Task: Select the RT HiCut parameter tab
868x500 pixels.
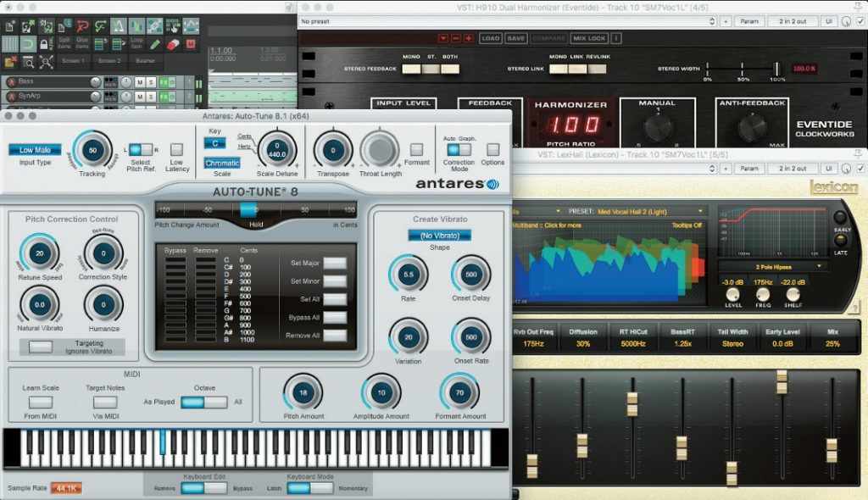Action: pyautogui.click(x=632, y=337)
